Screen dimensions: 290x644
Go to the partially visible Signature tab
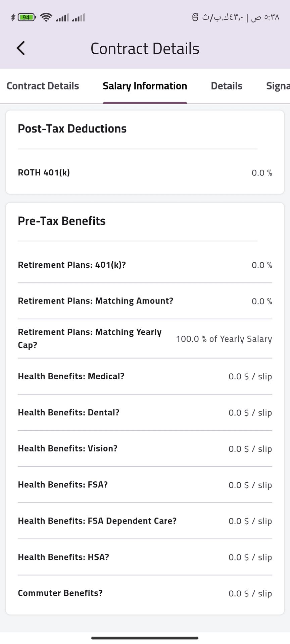coord(278,86)
